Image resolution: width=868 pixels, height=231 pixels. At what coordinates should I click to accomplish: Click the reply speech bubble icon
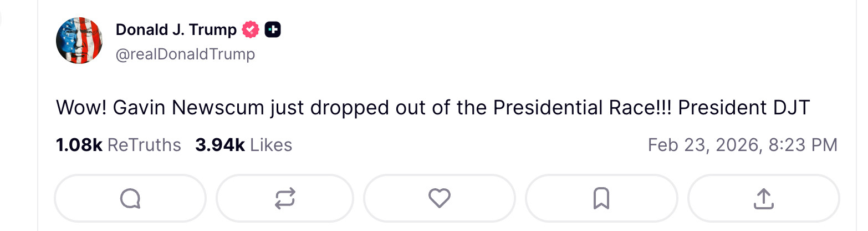130,198
